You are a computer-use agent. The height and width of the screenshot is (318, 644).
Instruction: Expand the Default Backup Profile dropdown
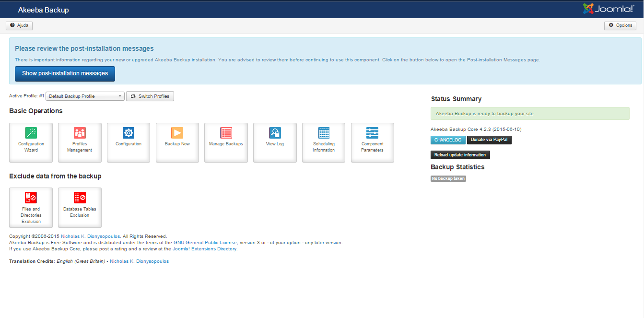[85, 96]
